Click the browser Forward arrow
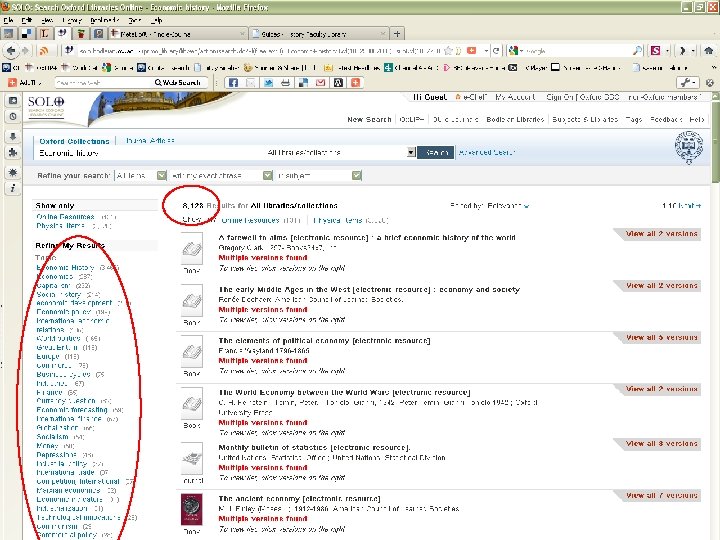720x540 pixels. (25, 51)
